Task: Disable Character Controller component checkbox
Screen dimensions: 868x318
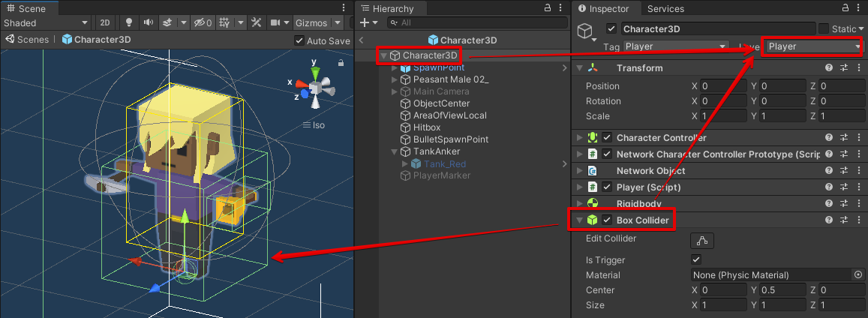Action: pyautogui.click(x=607, y=138)
